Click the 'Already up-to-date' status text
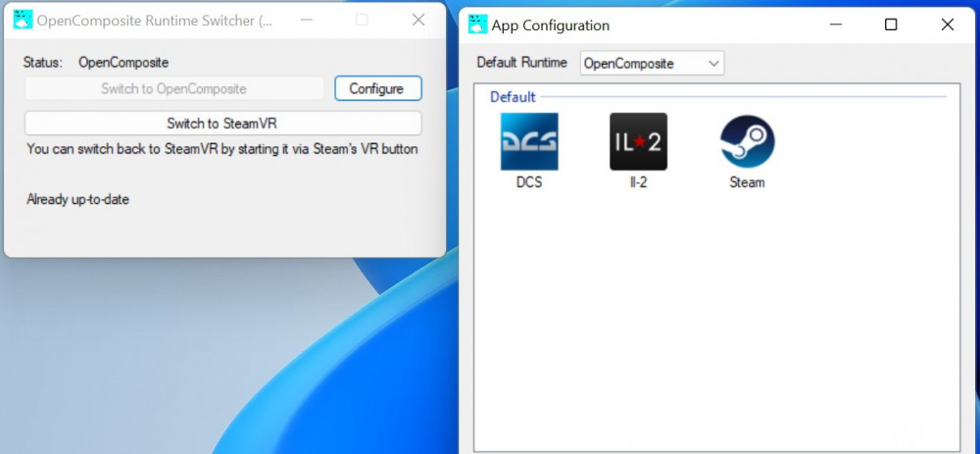 [x=78, y=199]
